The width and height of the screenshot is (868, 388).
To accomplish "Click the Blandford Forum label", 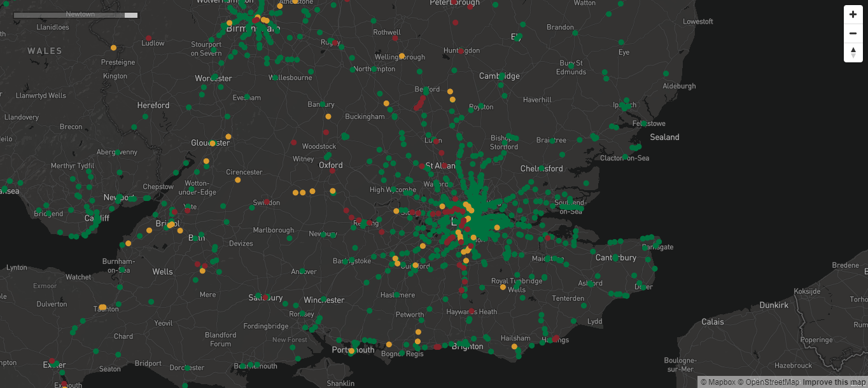I will tap(221, 340).
